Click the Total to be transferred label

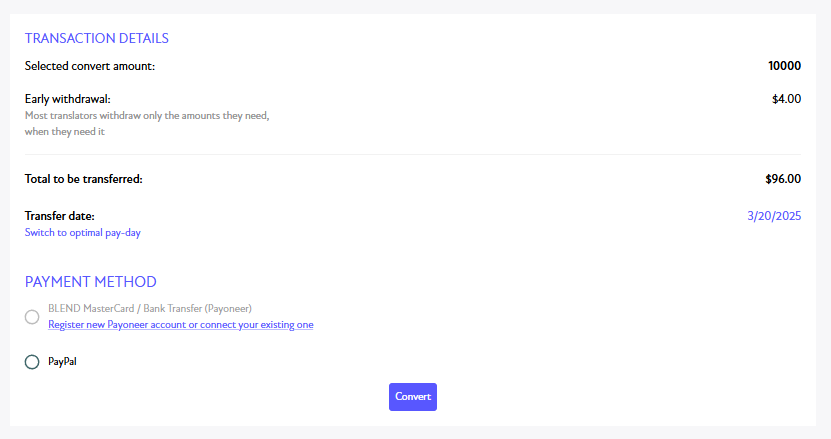coord(84,179)
